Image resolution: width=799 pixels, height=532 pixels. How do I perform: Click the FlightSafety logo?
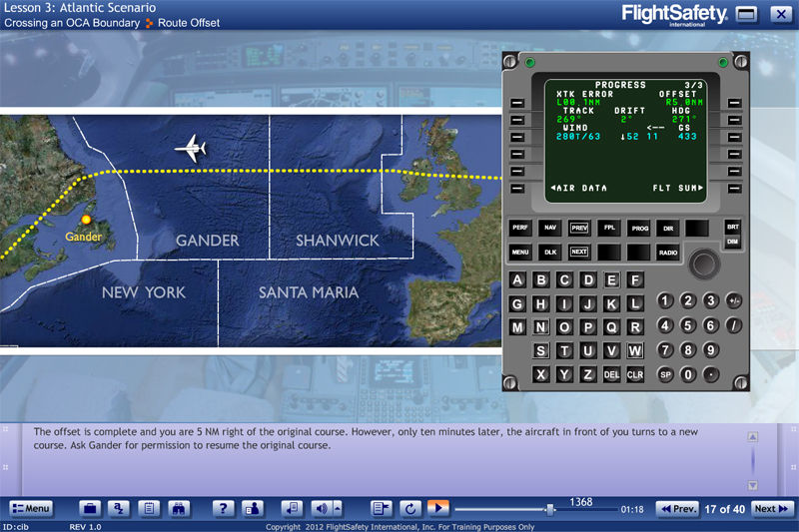[674, 14]
